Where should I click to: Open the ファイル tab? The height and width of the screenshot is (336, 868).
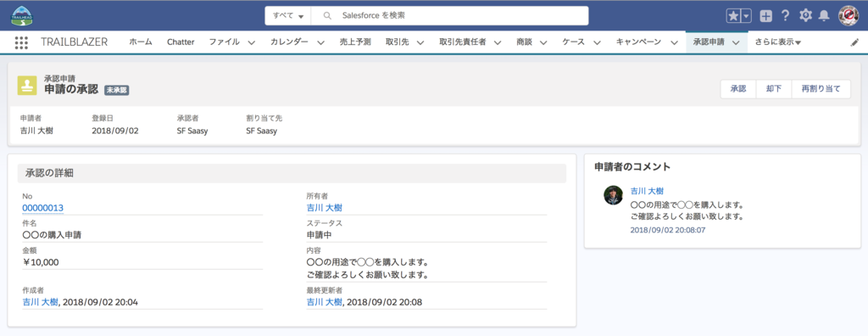pos(224,42)
